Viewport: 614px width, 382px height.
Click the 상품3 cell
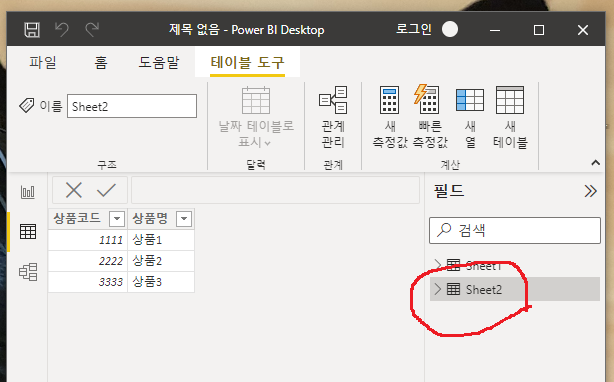[x=161, y=282]
